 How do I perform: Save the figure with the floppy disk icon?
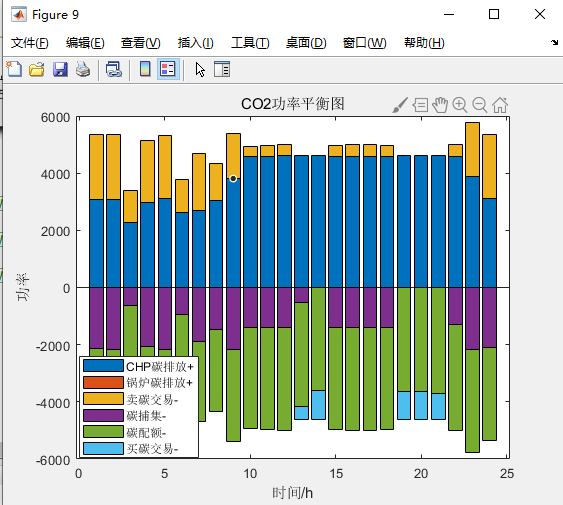[60, 69]
